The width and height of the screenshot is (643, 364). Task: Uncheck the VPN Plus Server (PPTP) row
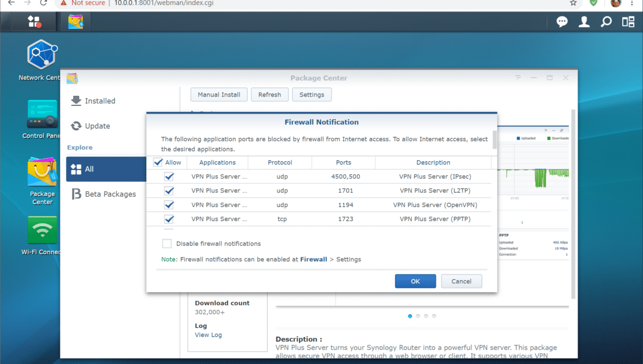(169, 219)
